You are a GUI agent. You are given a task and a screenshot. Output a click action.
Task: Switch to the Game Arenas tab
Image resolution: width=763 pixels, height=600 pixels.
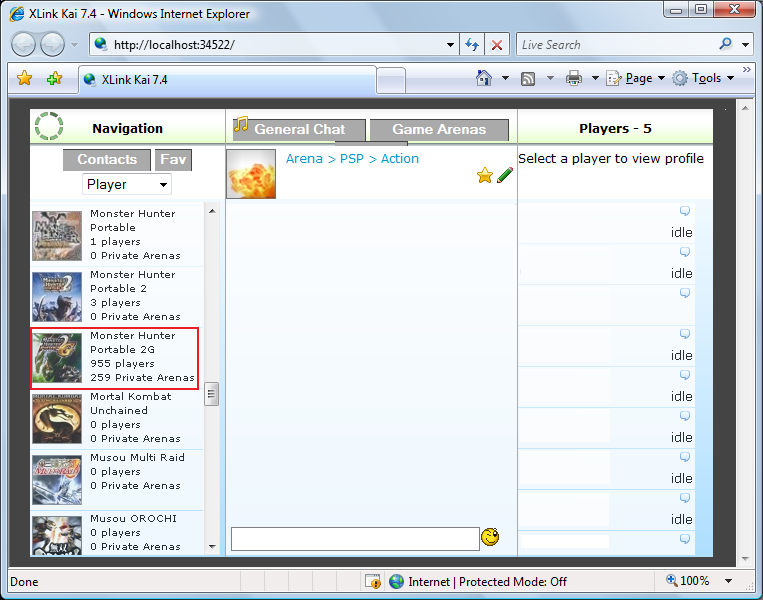tap(439, 129)
